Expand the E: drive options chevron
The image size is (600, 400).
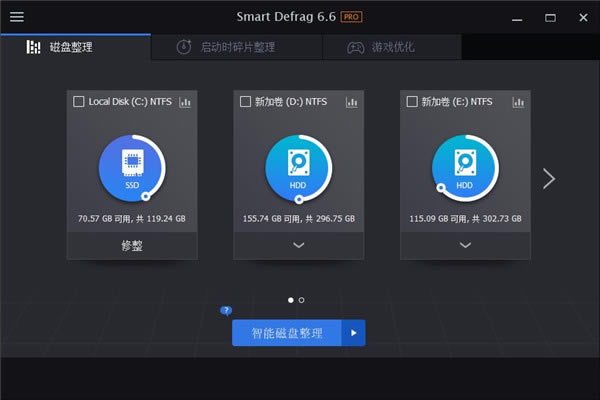coord(465,245)
